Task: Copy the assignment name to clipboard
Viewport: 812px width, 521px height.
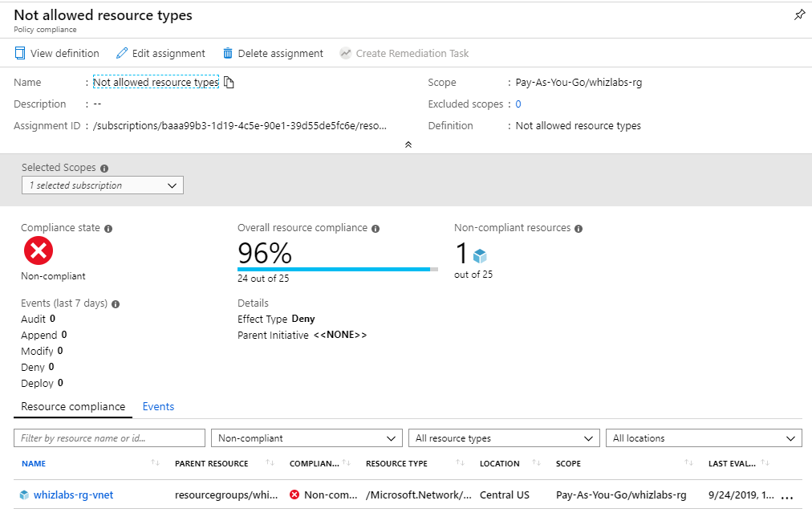Action: point(229,83)
